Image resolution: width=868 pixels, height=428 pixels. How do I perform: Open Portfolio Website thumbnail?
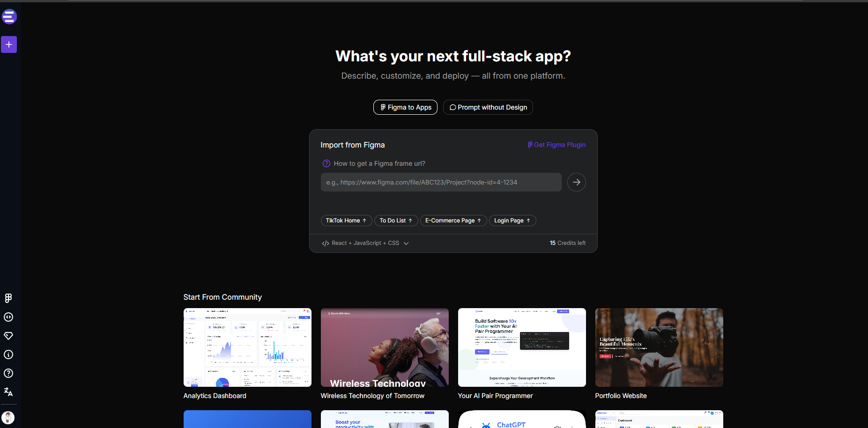coord(659,347)
